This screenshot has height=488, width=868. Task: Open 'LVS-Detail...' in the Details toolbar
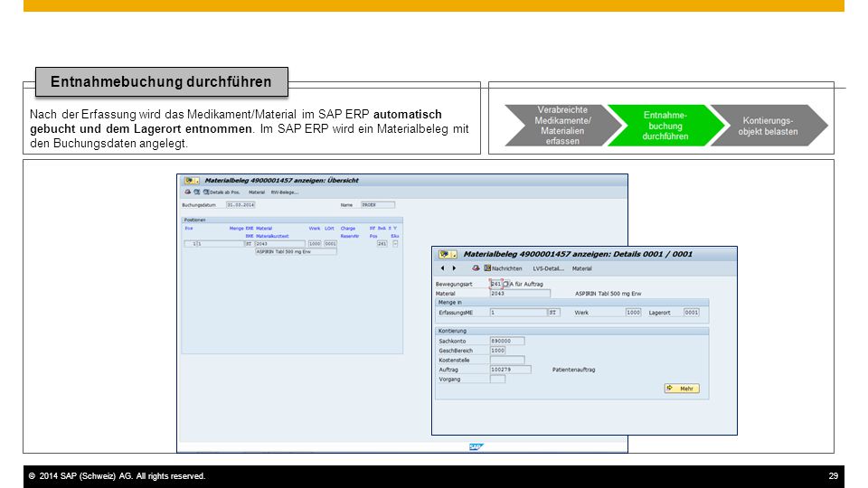tap(548, 269)
